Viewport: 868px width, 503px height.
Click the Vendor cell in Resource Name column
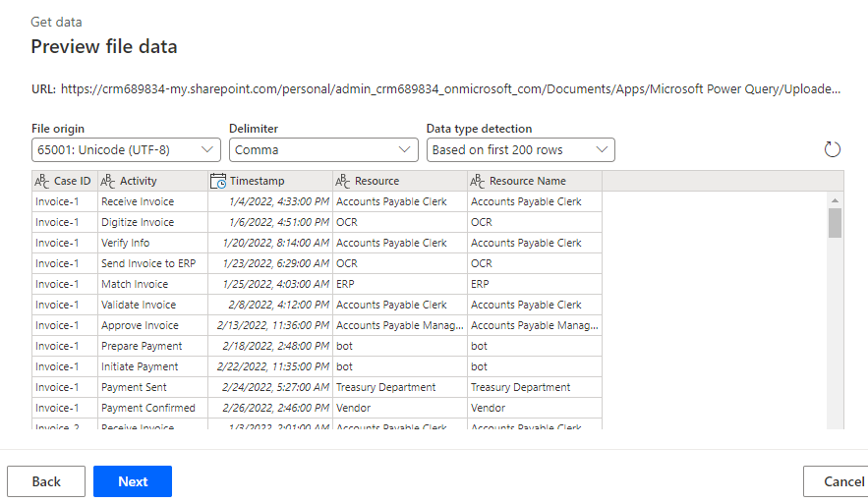pos(535,408)
